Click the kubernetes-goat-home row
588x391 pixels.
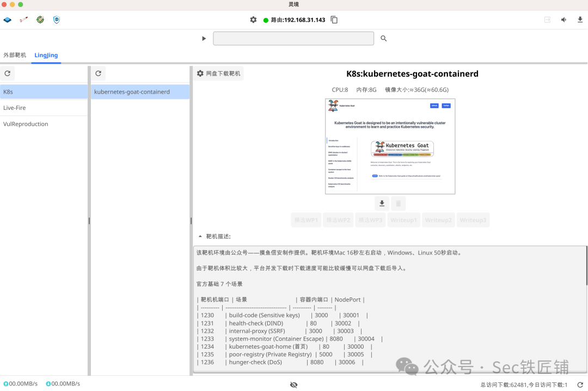285,347
